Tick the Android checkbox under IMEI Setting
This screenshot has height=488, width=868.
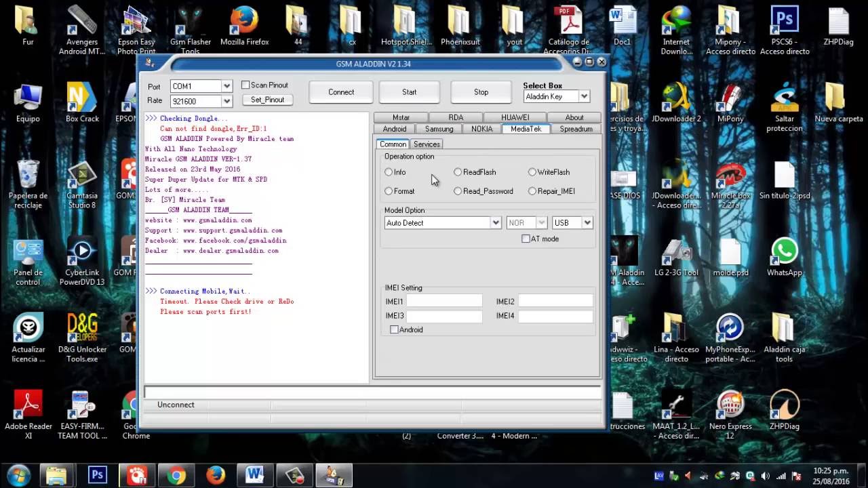point(394,329)
